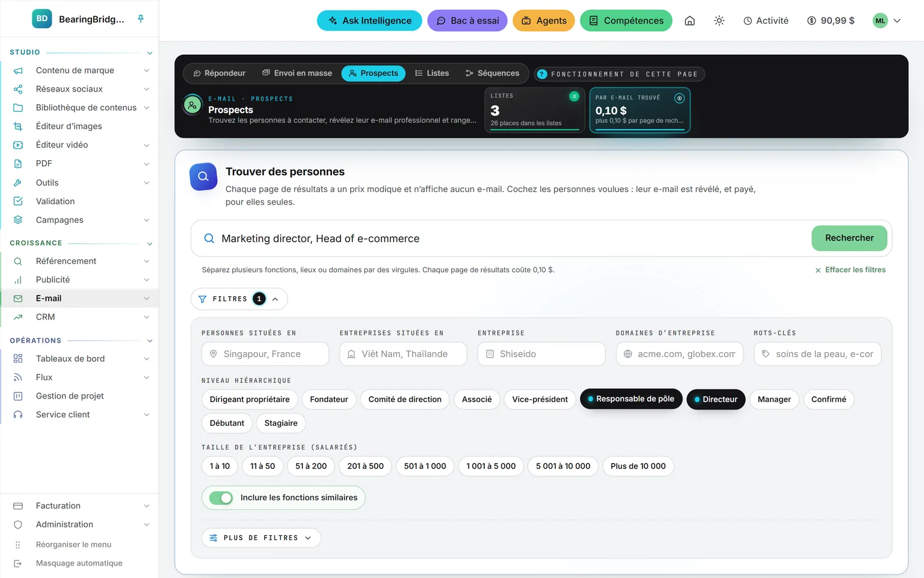Image resolution: width=924 pixels, height=578 pixels.
Task: Click the Rechercher button
Action: pos(849,238)
